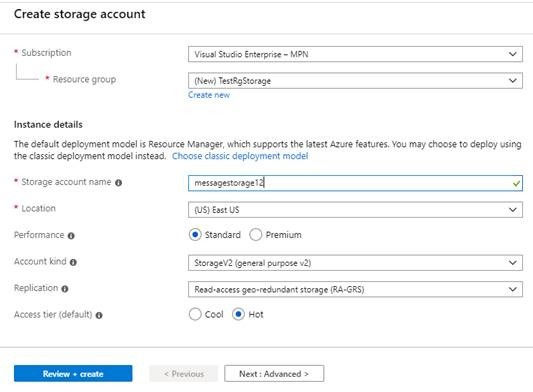Open Choose classic deployment model link

tap(240, 156)
